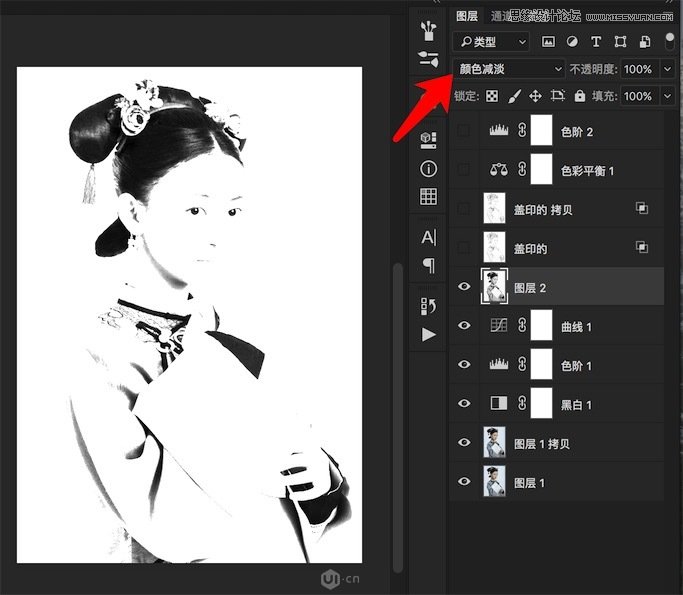
Task: Click the layer mask of 黑白 1
Action: [541, 403]
